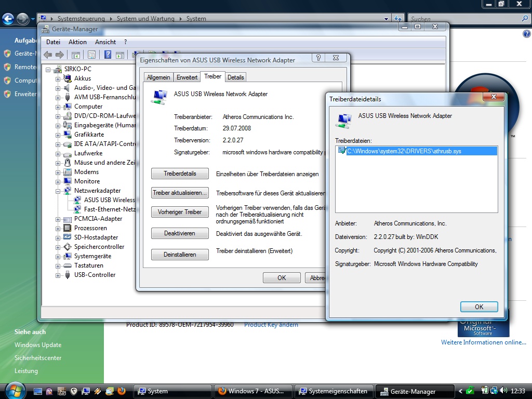Click the question mark help button in Eigenschaften dialog
Screen dimensions: 532x399
318,58
